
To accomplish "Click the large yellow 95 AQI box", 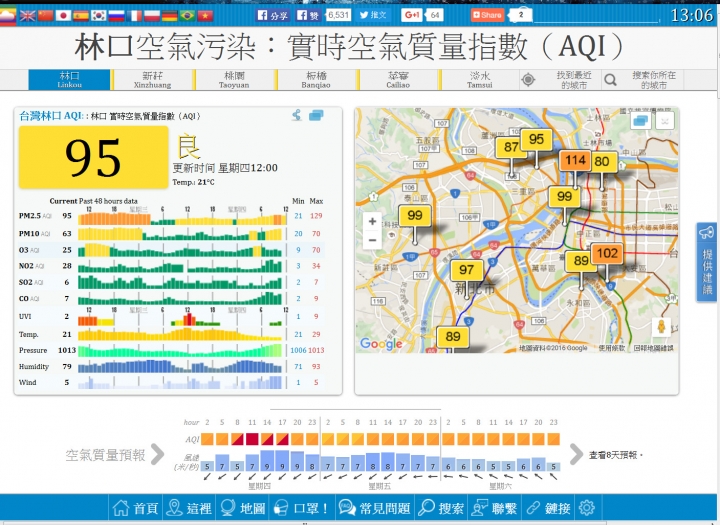I will coord(93,158).
